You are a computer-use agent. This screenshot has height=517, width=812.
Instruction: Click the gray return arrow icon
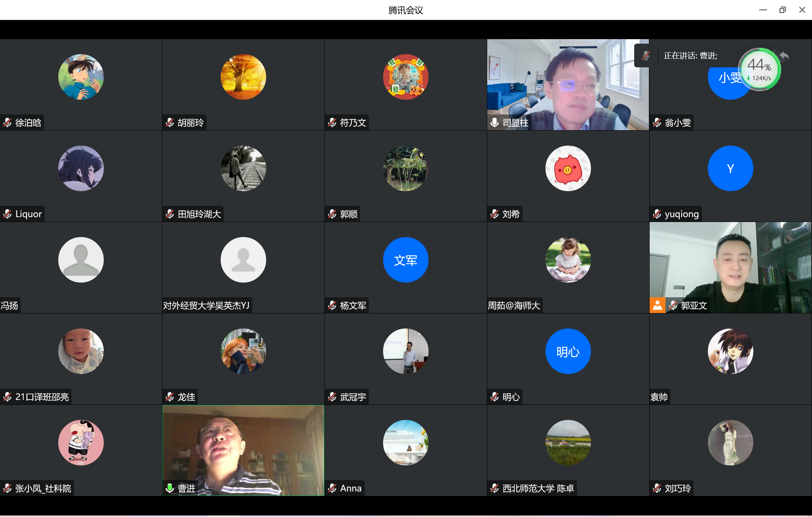click(x=784, y=56)
